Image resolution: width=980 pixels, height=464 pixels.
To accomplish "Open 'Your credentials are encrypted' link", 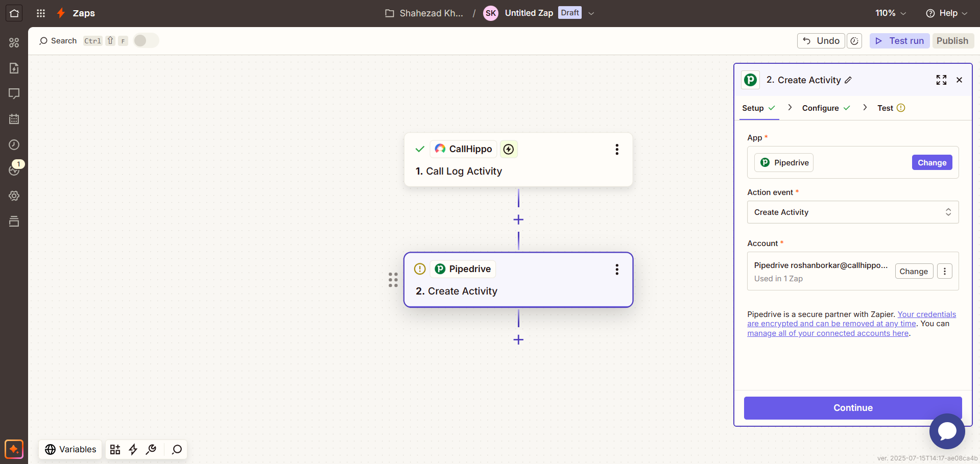I will pos(851,319).
